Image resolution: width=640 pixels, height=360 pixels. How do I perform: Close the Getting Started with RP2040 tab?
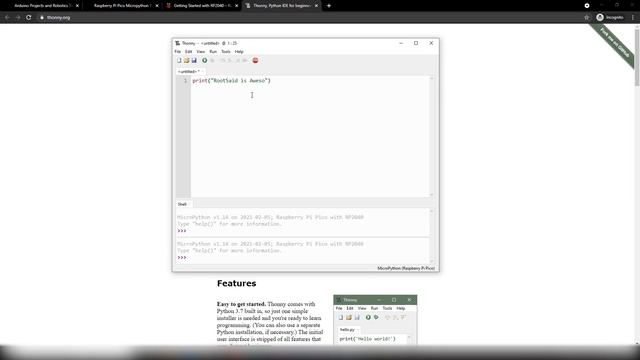click(237, 6)
